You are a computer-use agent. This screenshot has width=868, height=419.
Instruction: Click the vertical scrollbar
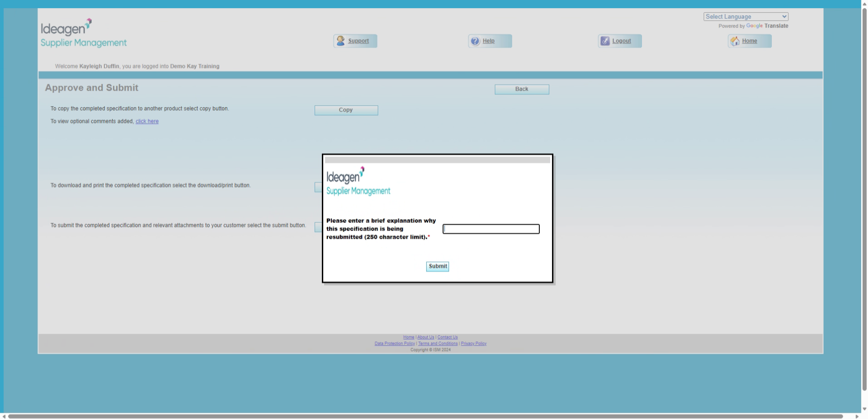864,199
